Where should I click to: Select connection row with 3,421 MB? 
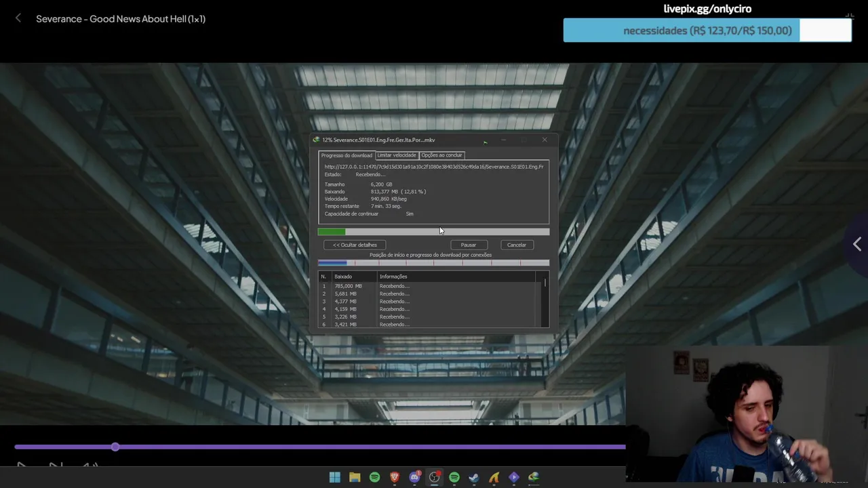pos(430,325)
